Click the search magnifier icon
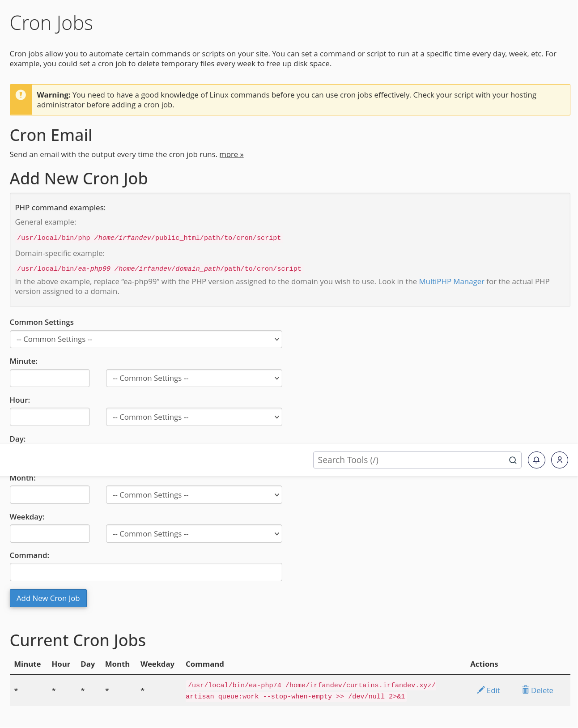This screenshot has height=728, width=578. coord(513,460)
